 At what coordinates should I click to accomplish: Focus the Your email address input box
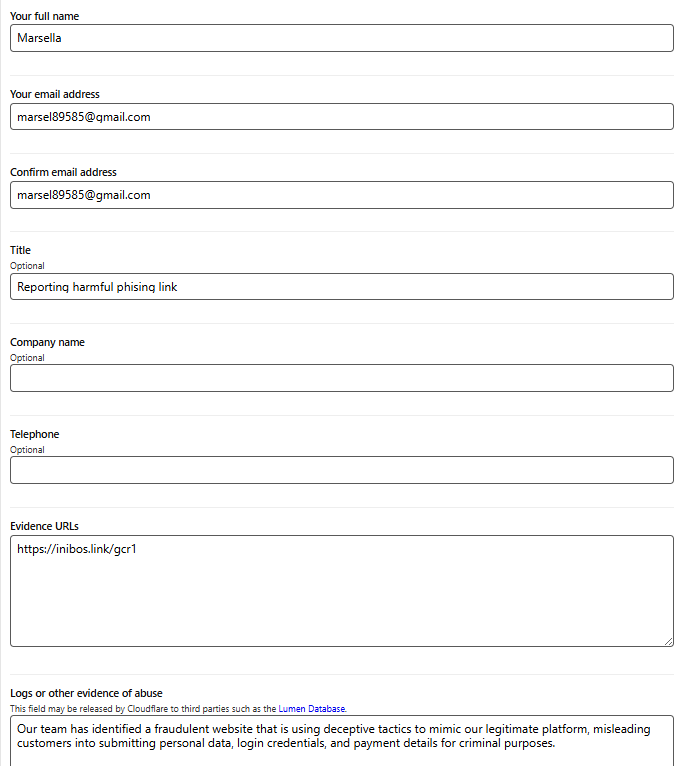point(341,117)
